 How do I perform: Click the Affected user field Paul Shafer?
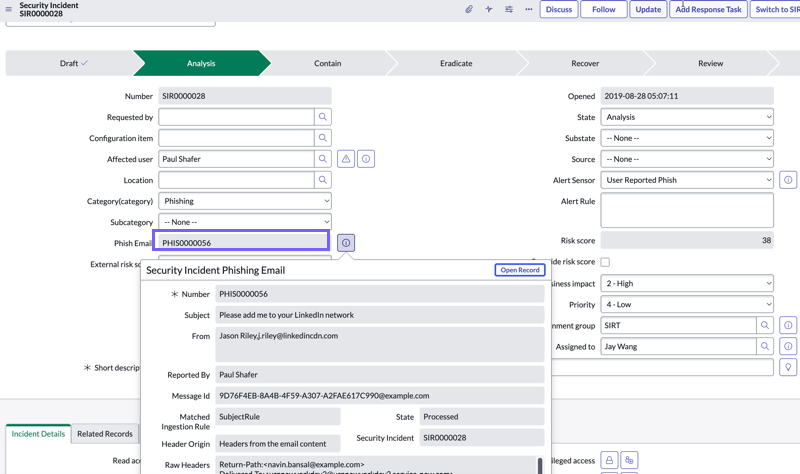pyautogui.click(x=236, y=159)
